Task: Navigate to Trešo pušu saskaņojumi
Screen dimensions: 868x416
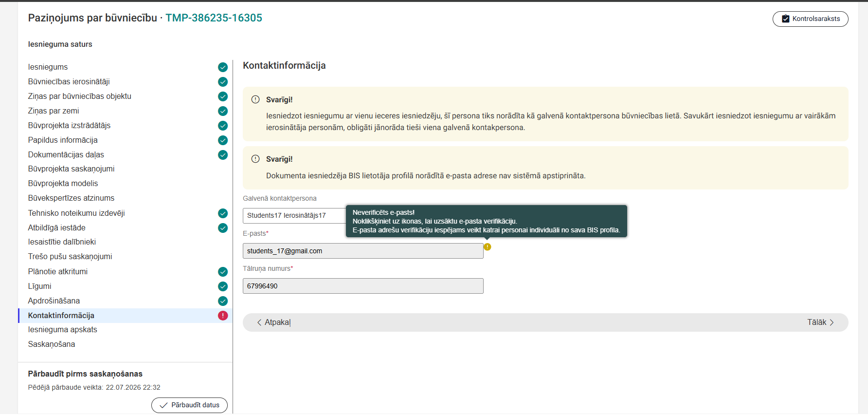Action: [x=70, y=257]
